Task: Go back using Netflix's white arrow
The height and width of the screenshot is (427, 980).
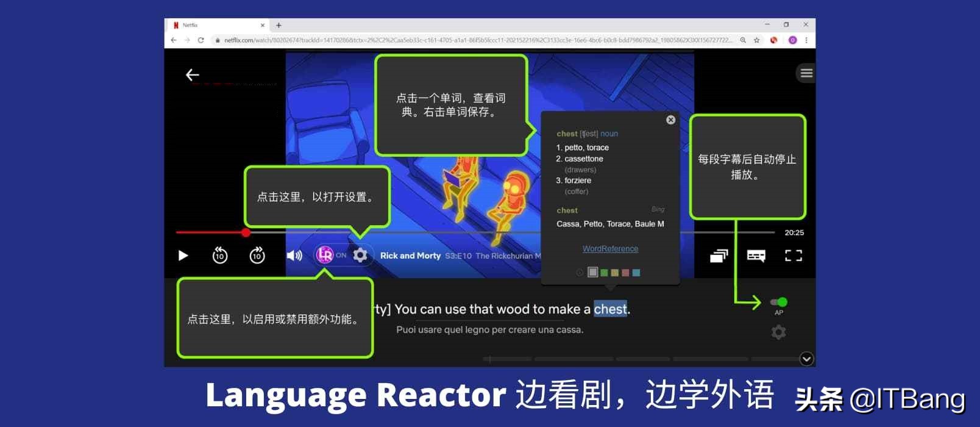Action: click(193, 75)
